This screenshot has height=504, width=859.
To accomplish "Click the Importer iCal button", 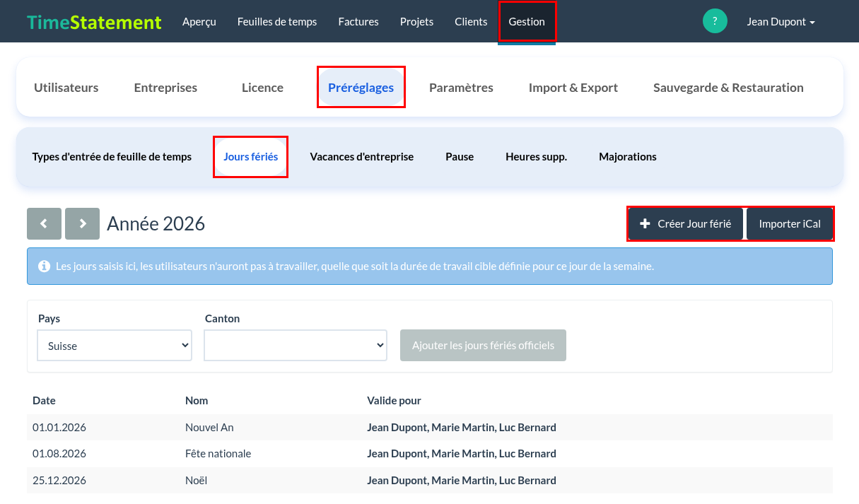I will 790,224.
